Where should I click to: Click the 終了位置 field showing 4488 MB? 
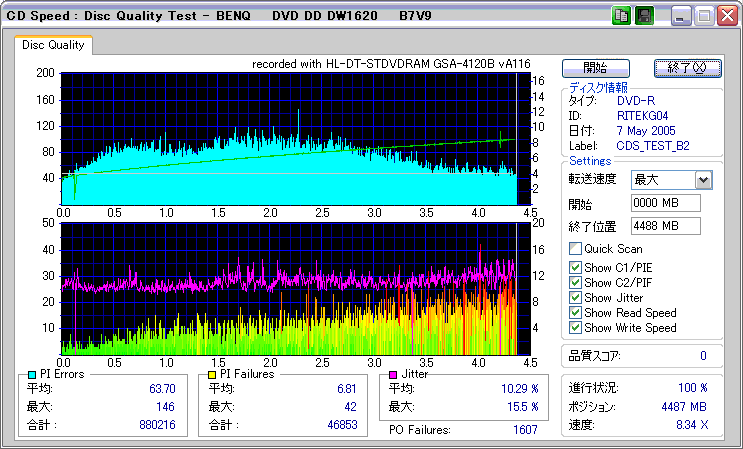(665, 225)
